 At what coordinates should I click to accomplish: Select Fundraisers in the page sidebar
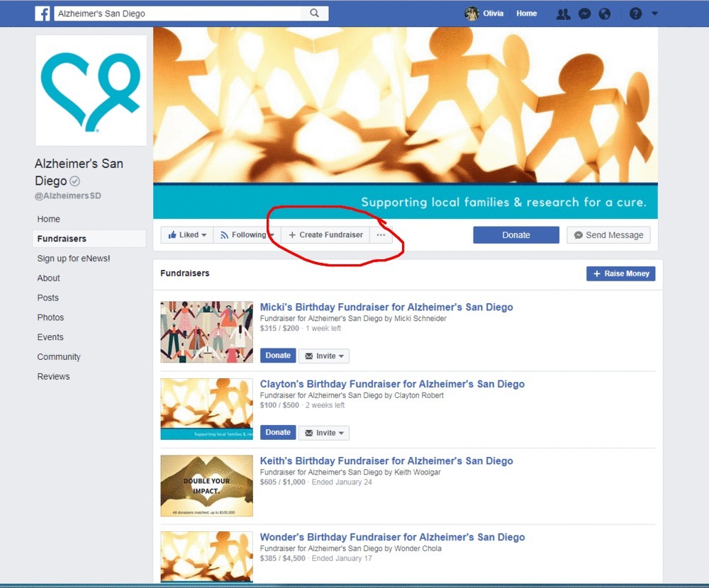click(x=89, y=239)
